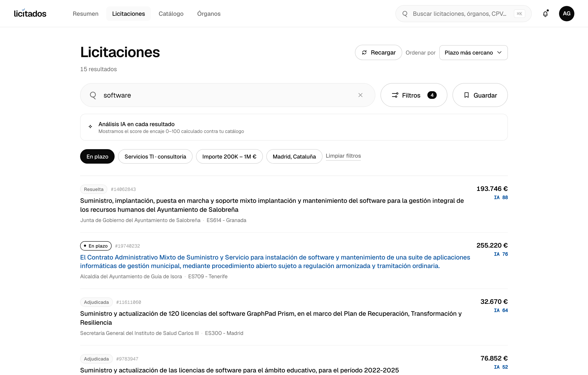Click the ES614 - Granada region text

226,220
